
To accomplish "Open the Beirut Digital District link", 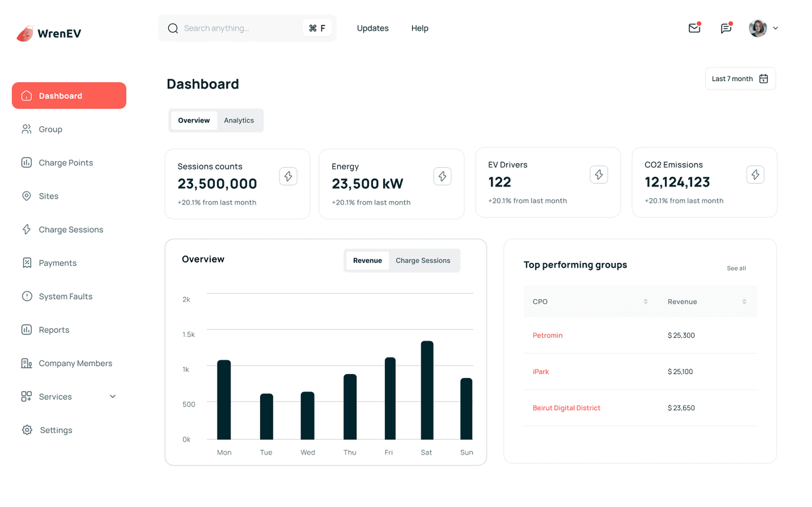I will point(566,408).
